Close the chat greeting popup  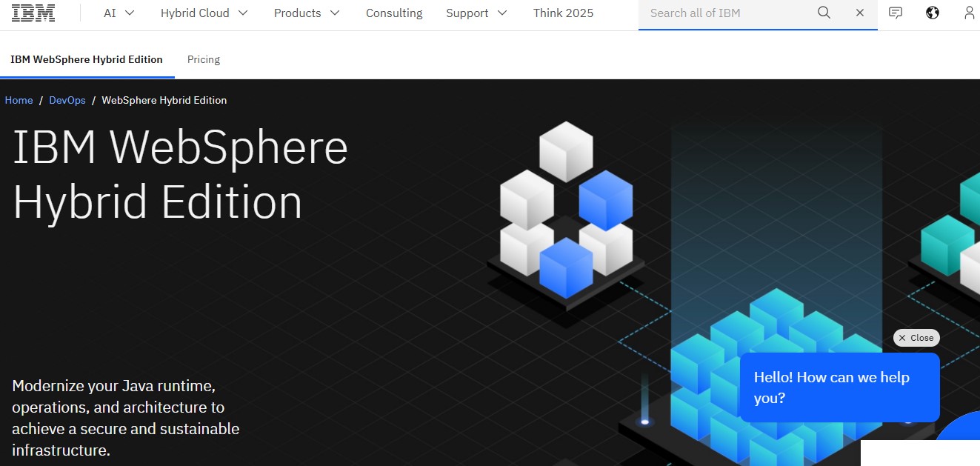point(916,338)
